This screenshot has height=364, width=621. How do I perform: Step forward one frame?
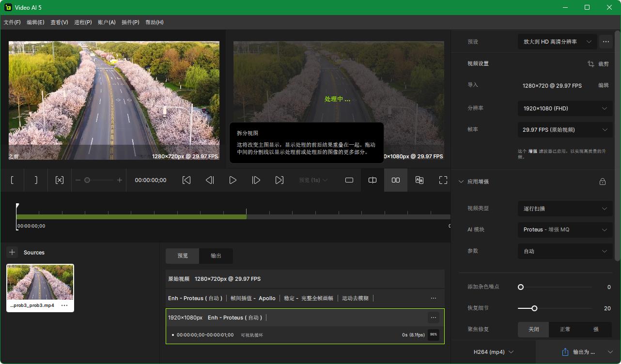[256, 180]
